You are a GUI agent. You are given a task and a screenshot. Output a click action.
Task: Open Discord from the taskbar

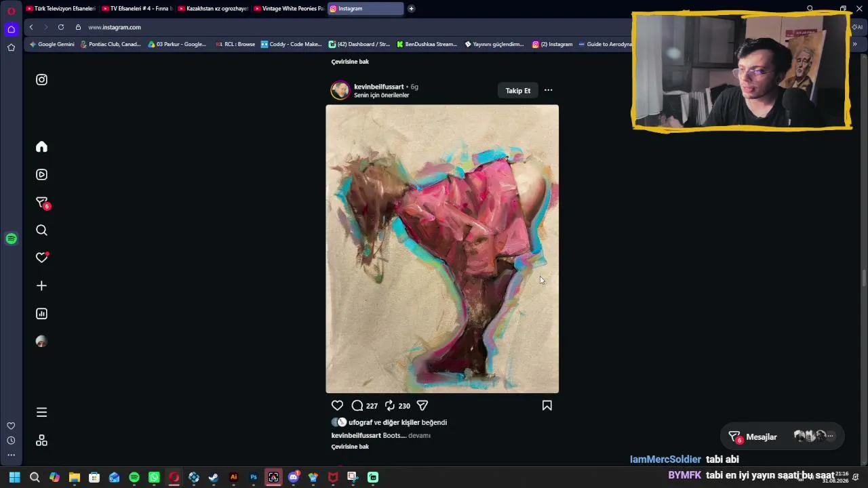coord(294,477)
